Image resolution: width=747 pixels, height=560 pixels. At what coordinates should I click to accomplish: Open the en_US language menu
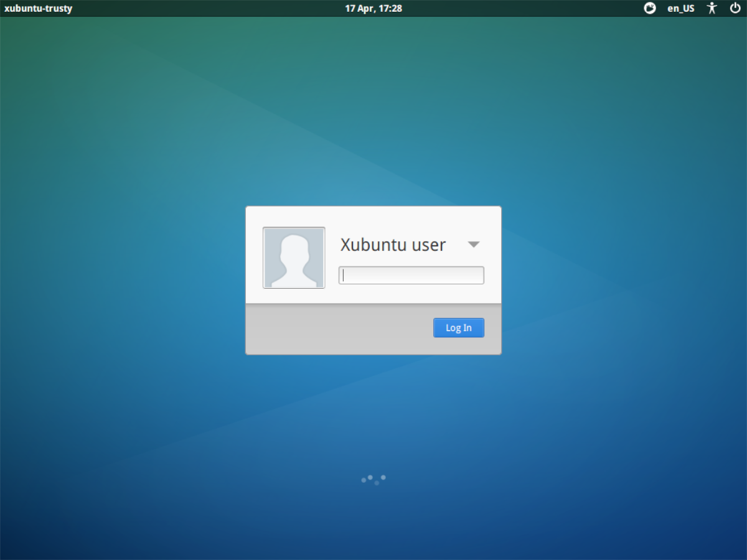coord(681,9)
